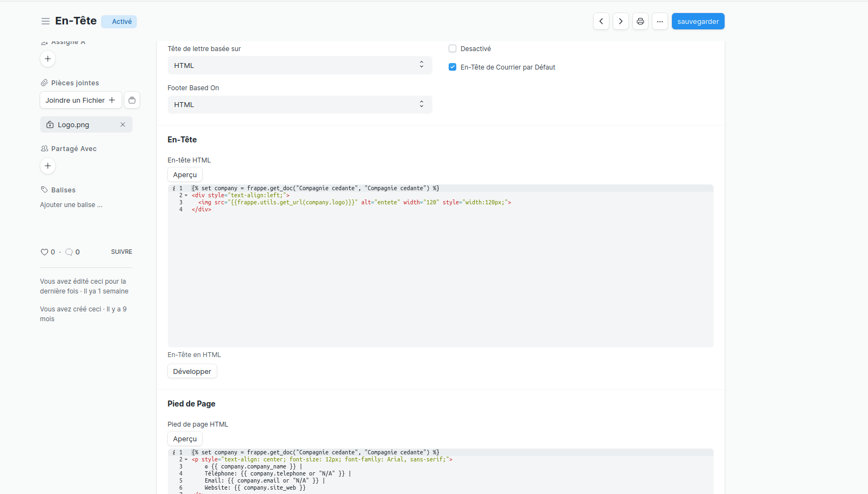Click Aperçu under En-tête HTML

pyautogui.click(x=185, y=174)
